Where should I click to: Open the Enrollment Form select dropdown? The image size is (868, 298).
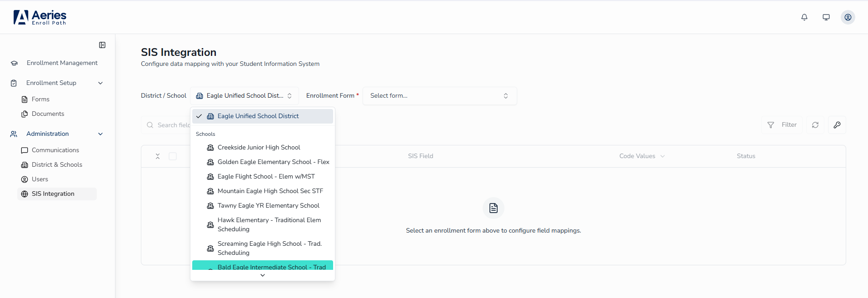[x=440, y=96]
